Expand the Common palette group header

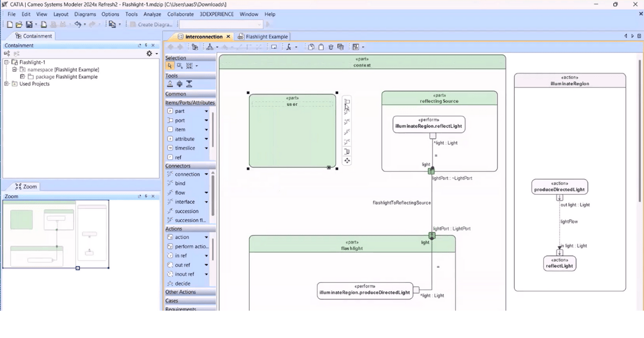[x=190, y=94]
